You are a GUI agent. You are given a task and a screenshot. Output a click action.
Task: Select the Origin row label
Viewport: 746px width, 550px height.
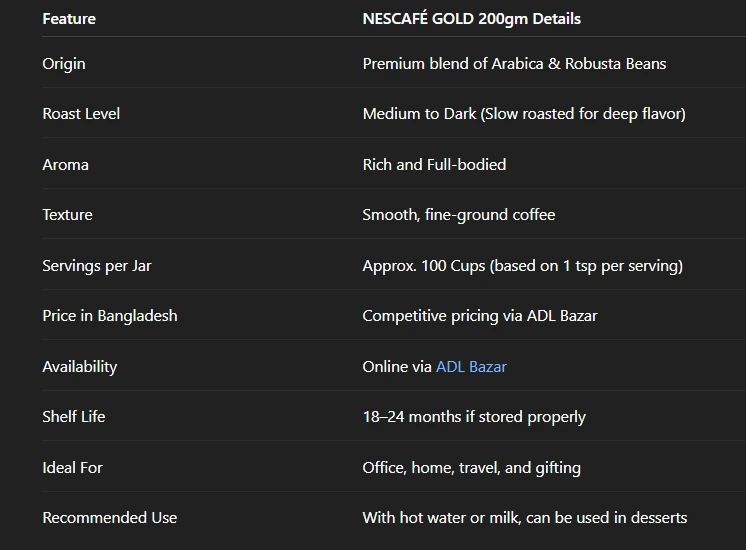click(64, 64)
